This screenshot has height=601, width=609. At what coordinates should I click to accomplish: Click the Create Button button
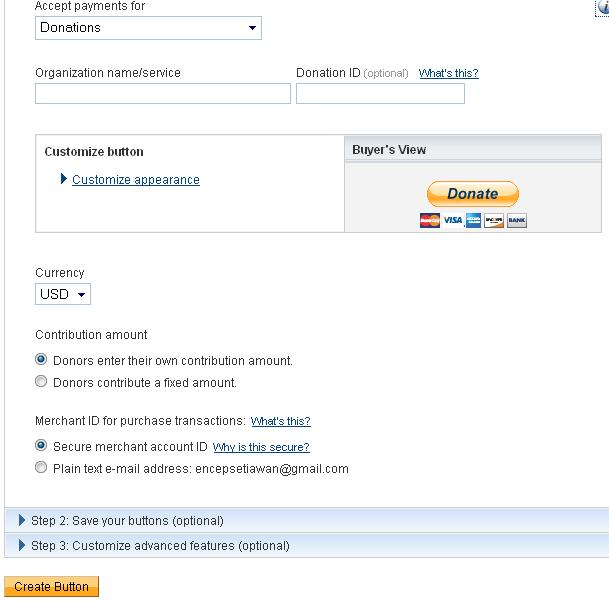[51, 587]
